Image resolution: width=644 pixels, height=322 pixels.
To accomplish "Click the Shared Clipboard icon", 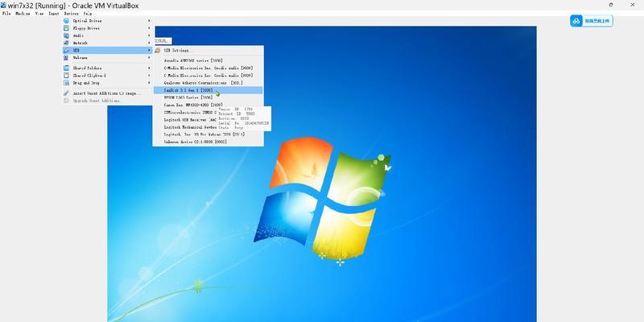I will 66,75.
